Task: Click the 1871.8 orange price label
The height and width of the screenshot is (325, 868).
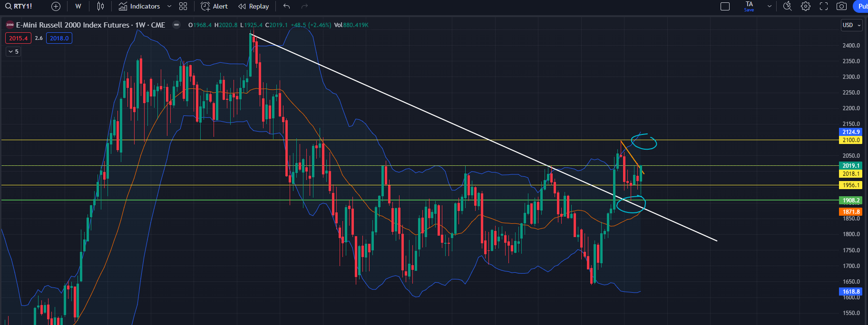Action: 851,212
